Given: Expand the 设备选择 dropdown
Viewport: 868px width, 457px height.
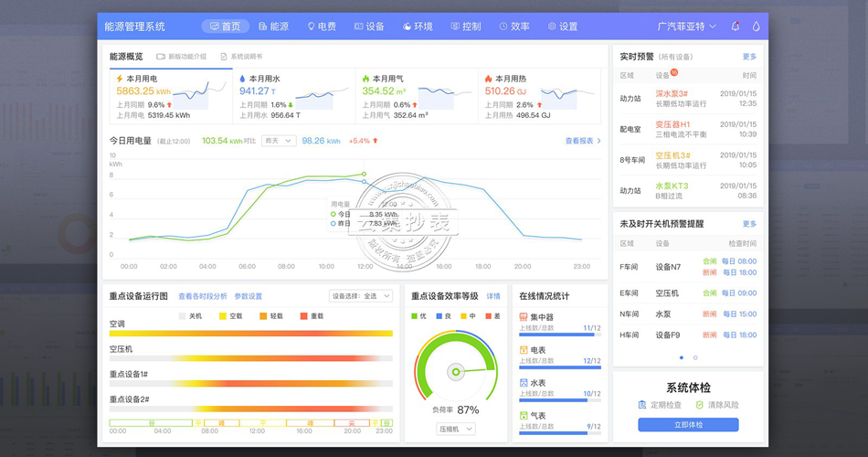Looking at the screenshot, I should tap(360, 296).
